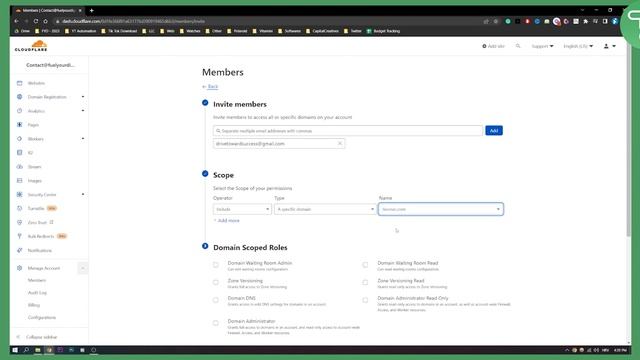The width and height of the screenshot is (640, 360).
Task: Click the Add more scope link
Action: 227,221
